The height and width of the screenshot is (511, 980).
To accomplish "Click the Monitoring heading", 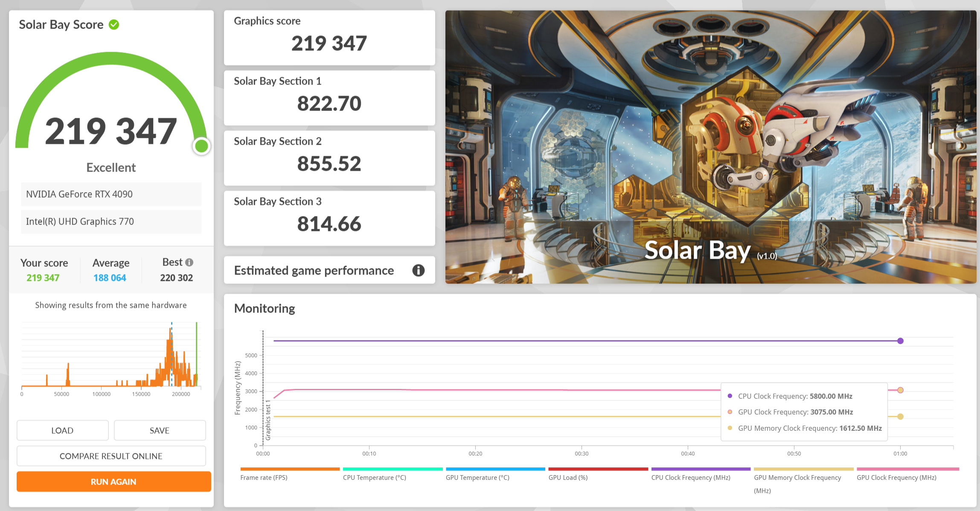I will (265, 308).
